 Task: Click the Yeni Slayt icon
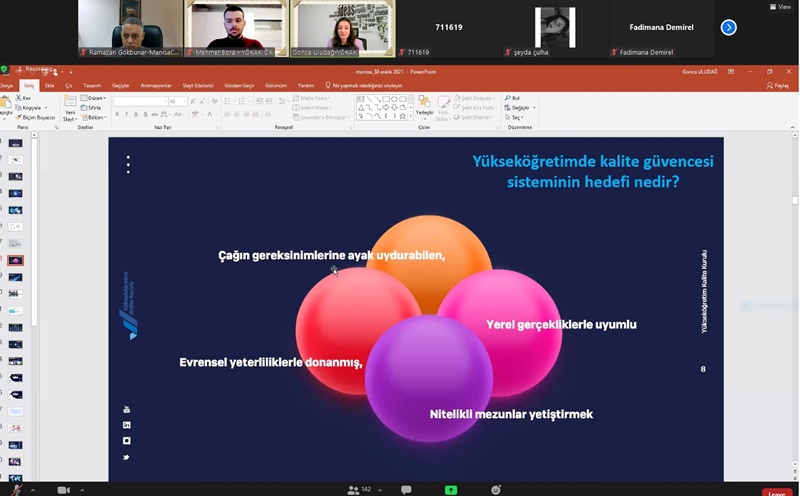(70, 107)
